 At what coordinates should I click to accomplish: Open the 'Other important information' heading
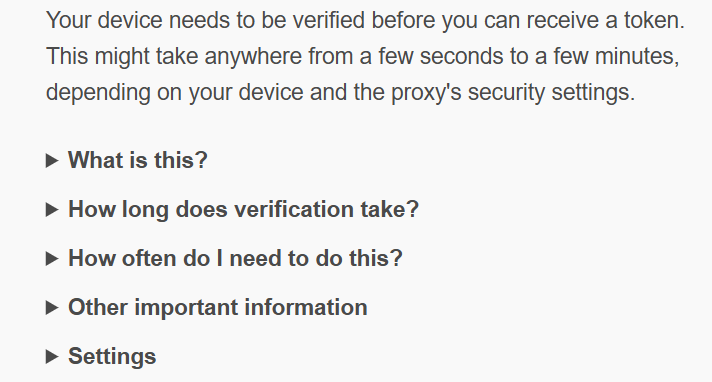click(218, 308)
